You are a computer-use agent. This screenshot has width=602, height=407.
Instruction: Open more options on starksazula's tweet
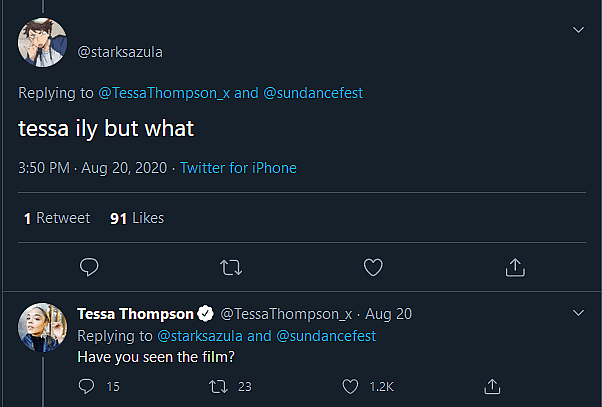[577, 30]
